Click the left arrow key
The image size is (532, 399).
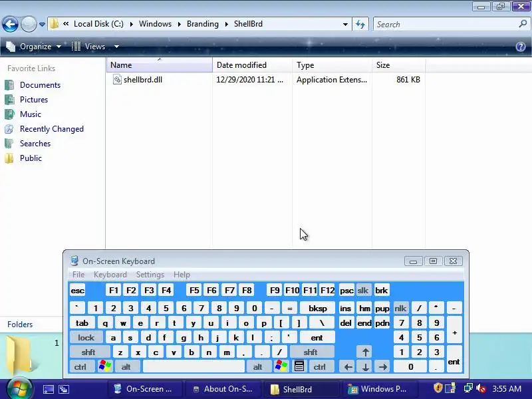pyautogui.click(x=348, y=367)
